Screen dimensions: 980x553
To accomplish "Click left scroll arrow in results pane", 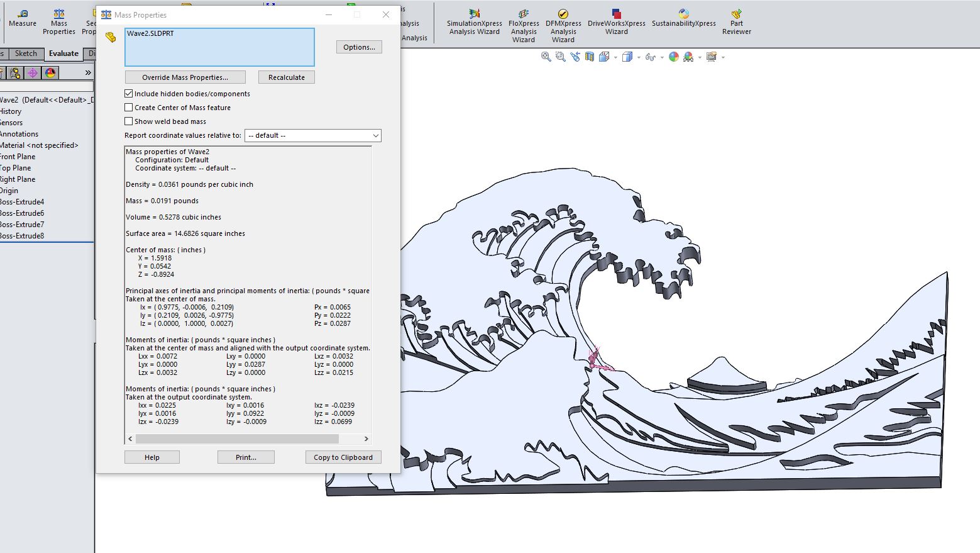I will coord(131,438).
